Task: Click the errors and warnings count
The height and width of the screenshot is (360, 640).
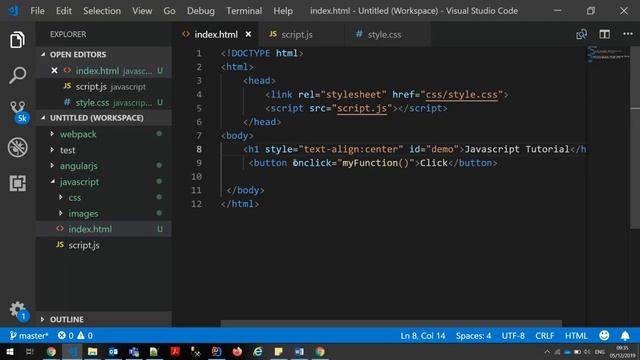Action: pyautogui.click(x=75, y=336)
